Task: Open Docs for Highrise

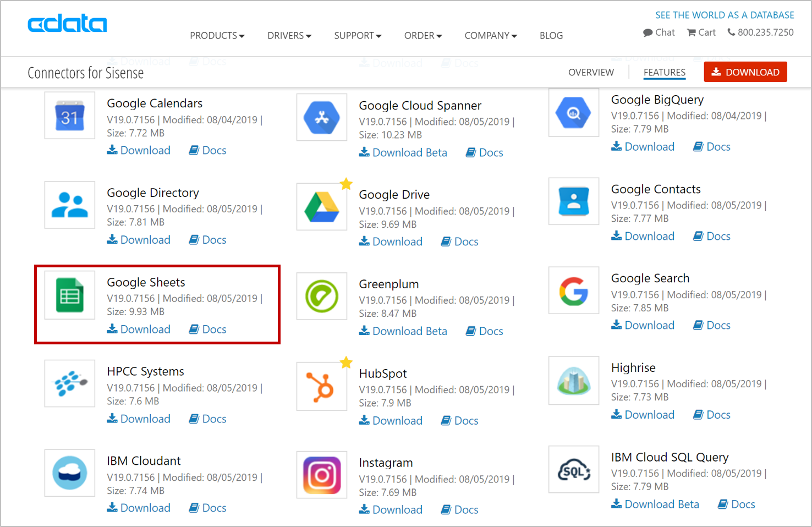Action: tap(711, 415)
